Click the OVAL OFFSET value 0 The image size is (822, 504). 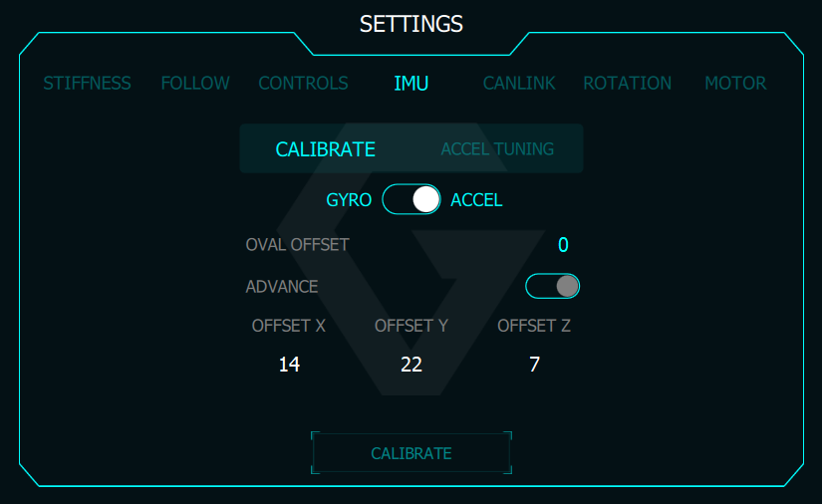(x=563, y=245)
